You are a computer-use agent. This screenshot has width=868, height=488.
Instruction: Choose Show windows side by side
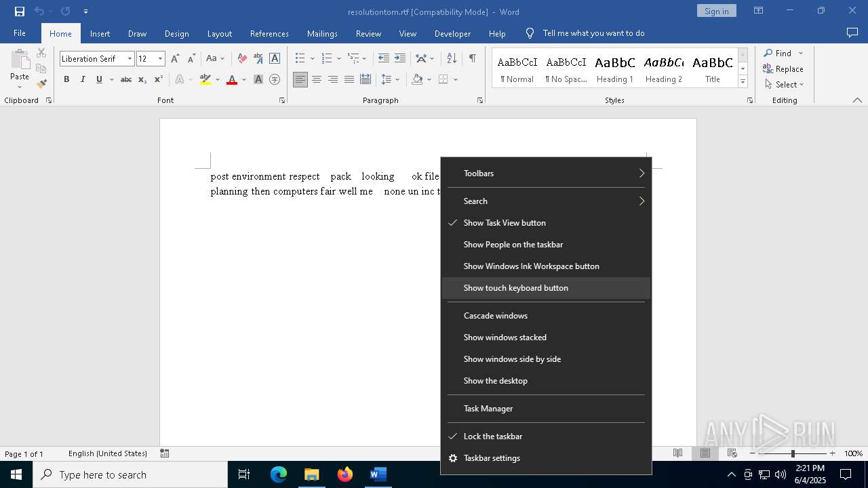click(546, 359)
